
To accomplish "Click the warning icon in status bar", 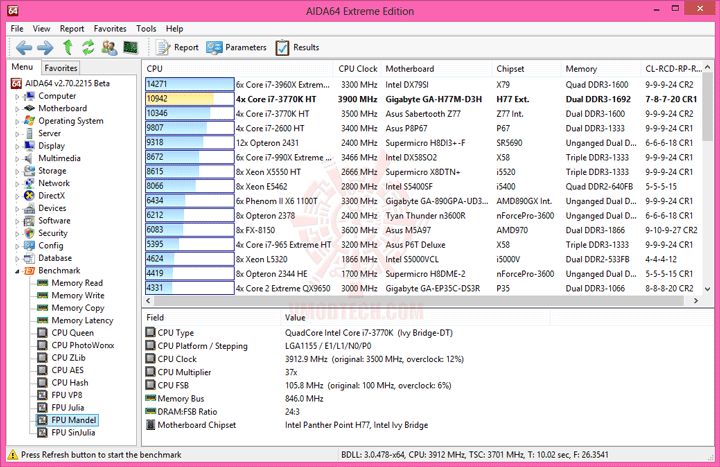I will coord(13,455).
